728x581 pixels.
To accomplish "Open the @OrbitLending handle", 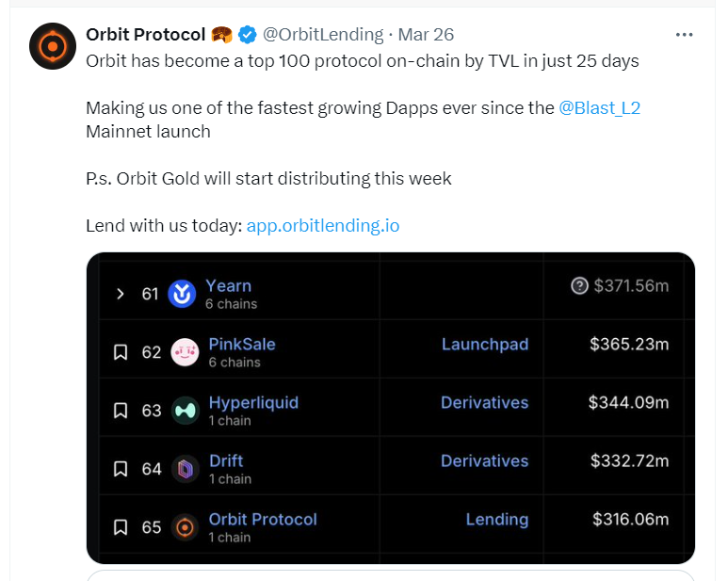I will click(x=323, y=35).
